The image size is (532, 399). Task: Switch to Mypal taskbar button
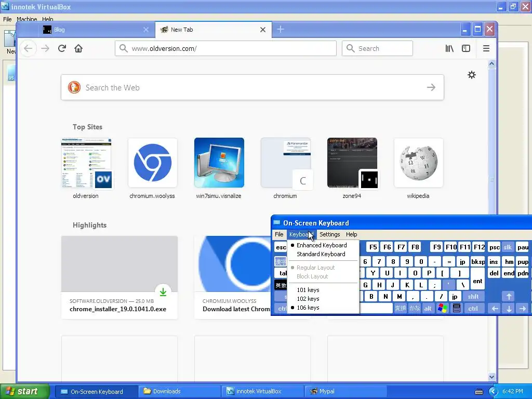tap(345, 392)
